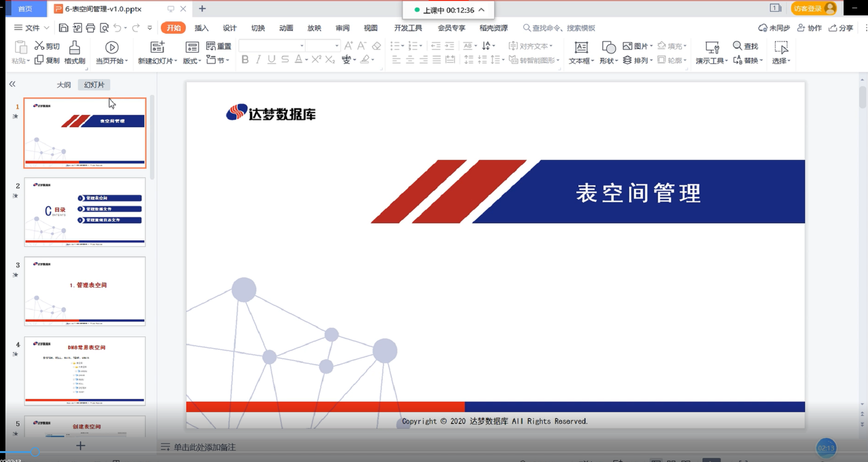Select slide 3 thumbnail 管理表空间

point(85,291)
